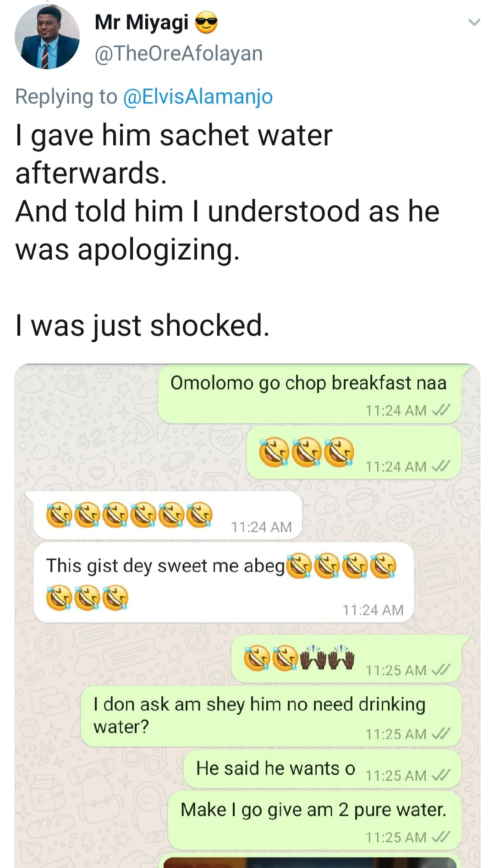Open Mr Miyagi's profile picture
Viewport: 495px width, 868px height.
[x=47, y=37]
